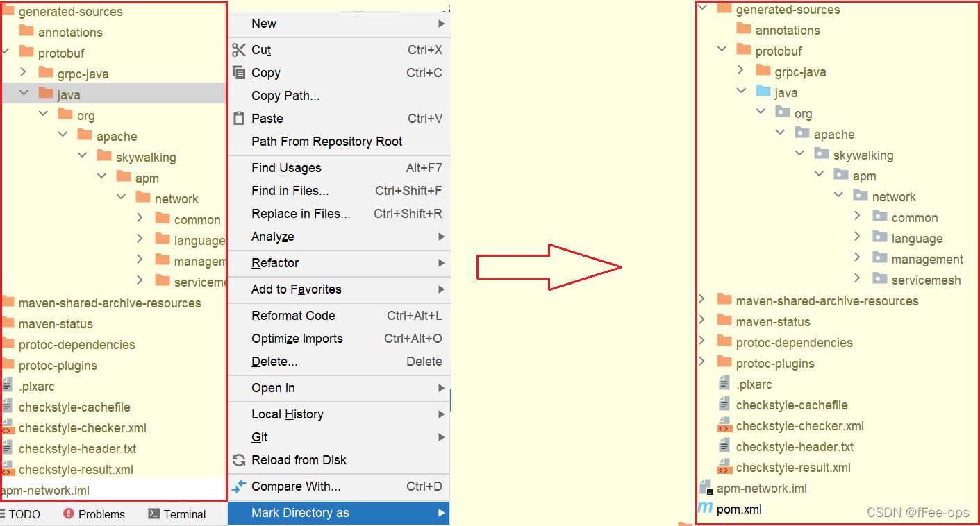Expand grpc-java chevron in tree containing pom.xml
980x526 pixels.
(741, 70)
